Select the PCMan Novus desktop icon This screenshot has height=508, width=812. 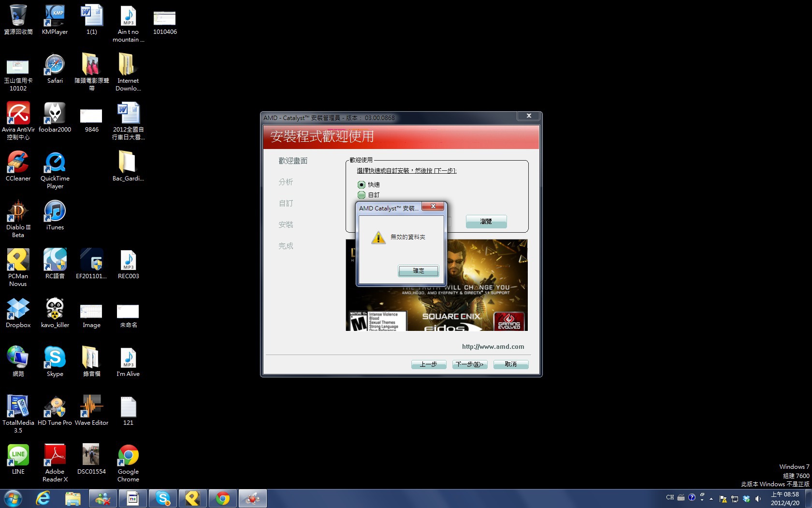(x=18, y=268)
